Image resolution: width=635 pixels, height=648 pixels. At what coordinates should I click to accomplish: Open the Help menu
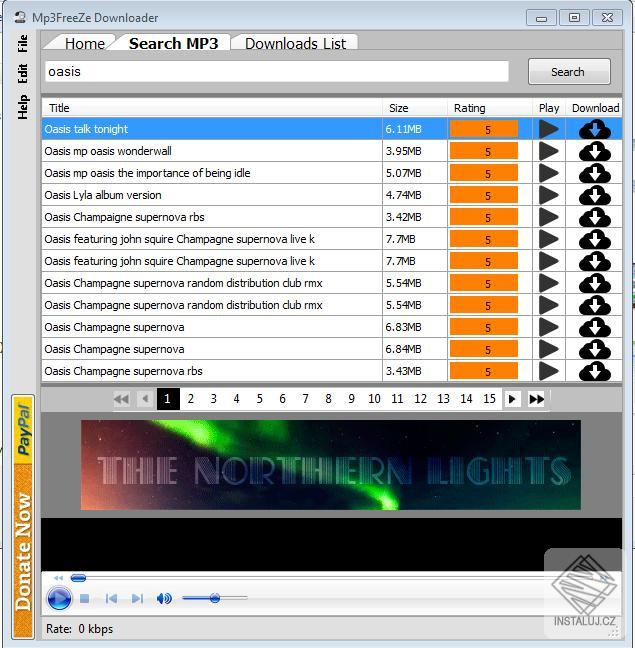[23, 107]
